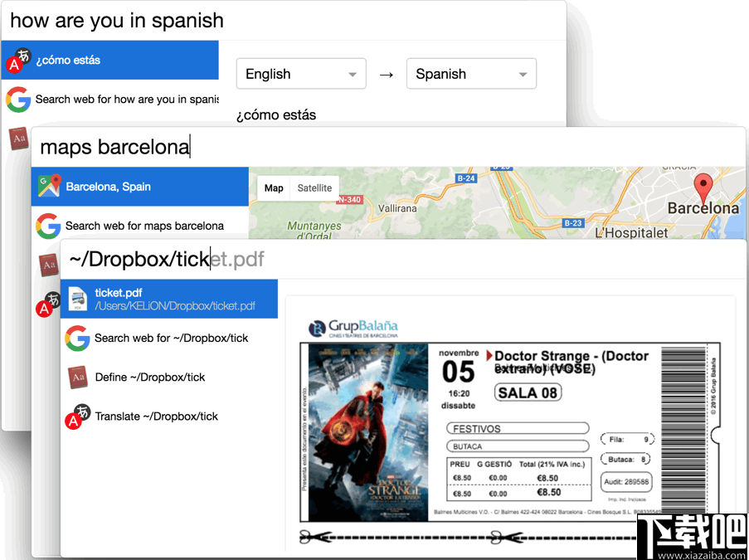Choose 'Search web for ~/Dropbox/tick'
The height and width of the screenshot is (560, 749).
click(x=169, y=338)
